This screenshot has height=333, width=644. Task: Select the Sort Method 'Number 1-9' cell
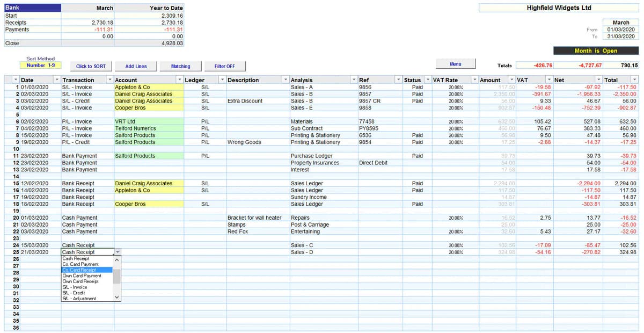(x=40, y=65)
